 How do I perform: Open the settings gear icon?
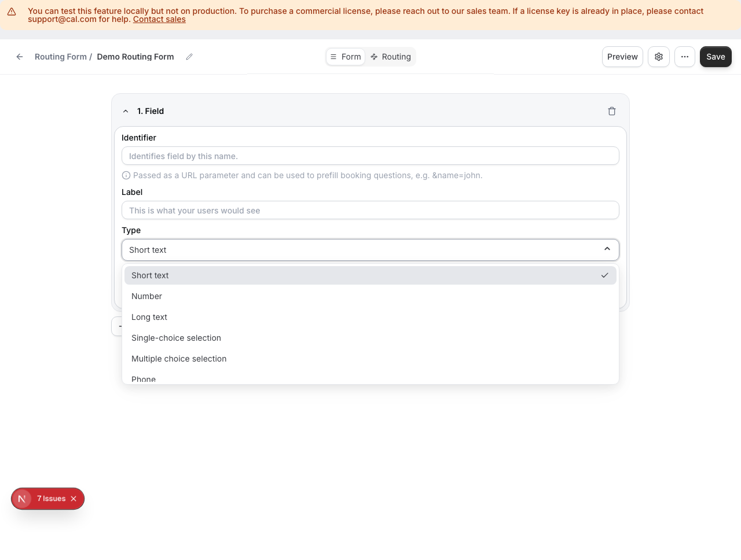click(x=658, y=57)
